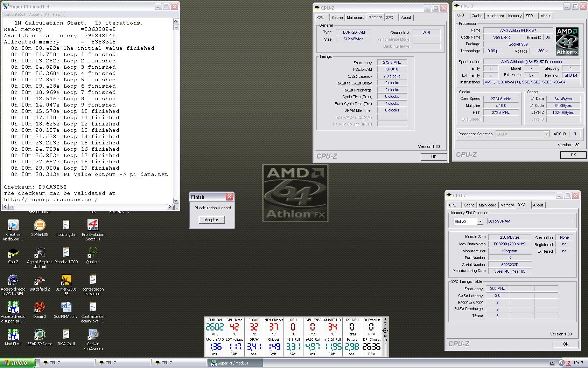The image size is (588, 368).
Task: Select the GskillRMAApol Word document icon
Action: click(x=66, y=310)
